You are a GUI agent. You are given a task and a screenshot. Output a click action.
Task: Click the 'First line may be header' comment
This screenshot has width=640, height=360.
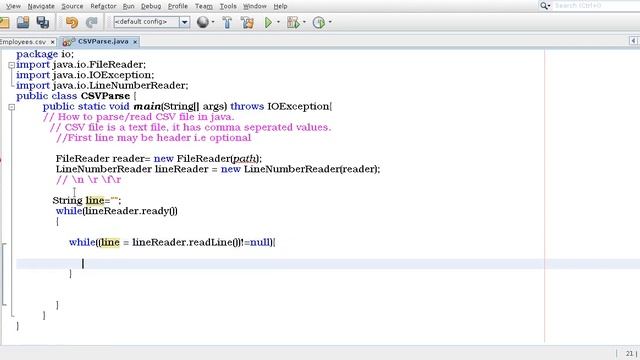[x=153, y=138]
